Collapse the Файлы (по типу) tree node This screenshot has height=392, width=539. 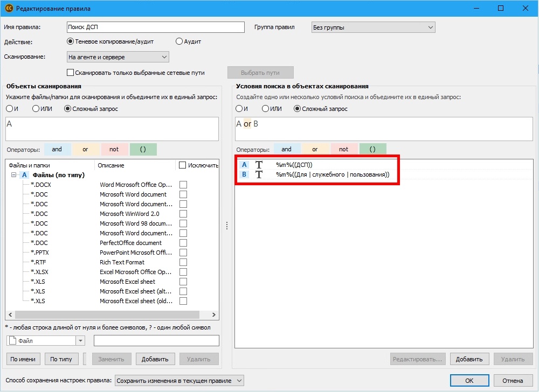tap(14, 174)
